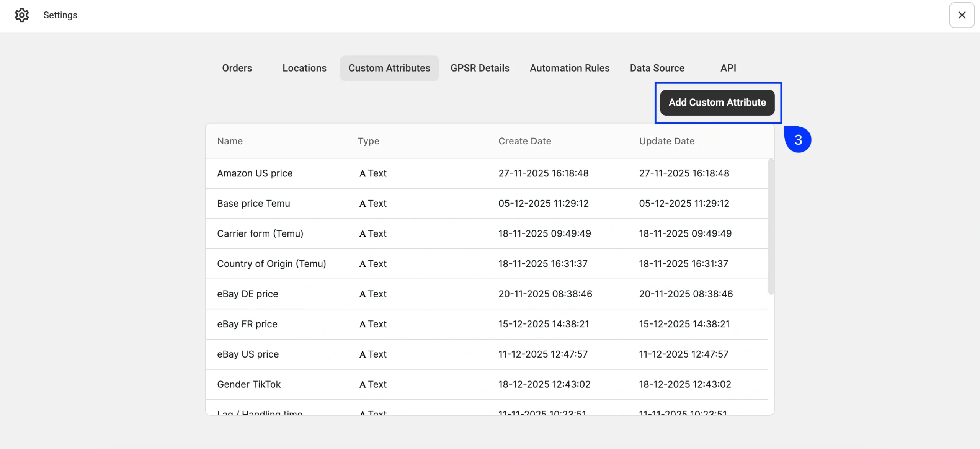Open the Orders tab

point(237,68)
